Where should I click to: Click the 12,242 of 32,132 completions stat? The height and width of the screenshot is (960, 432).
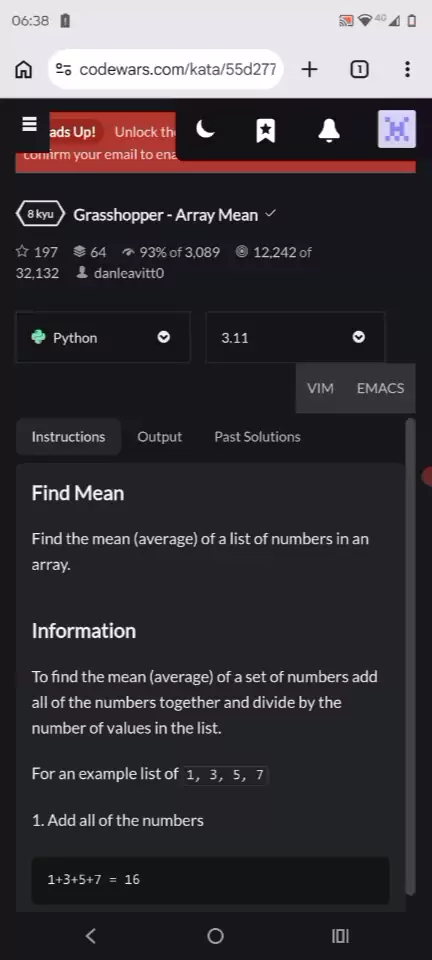pyautogui.click(x=273, y=252)
